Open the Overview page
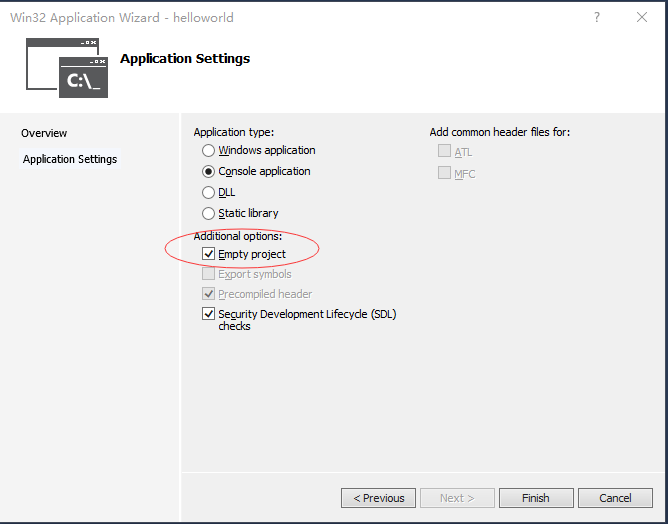The width and height of the screenshot is (668, 524). click(x=44, y=133)
